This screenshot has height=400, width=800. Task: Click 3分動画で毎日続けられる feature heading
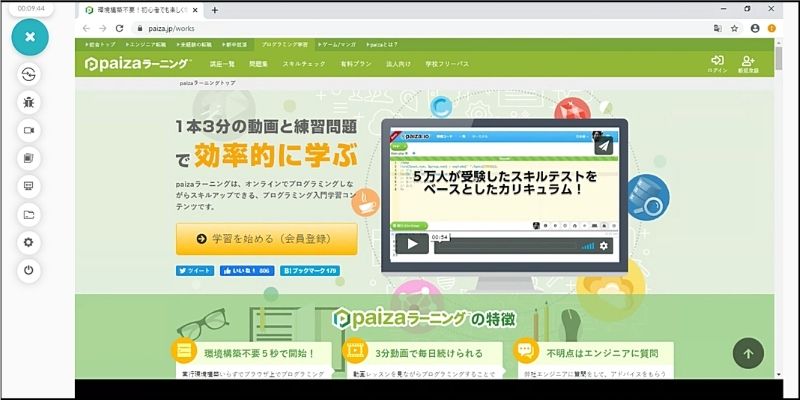click(429, 353)
